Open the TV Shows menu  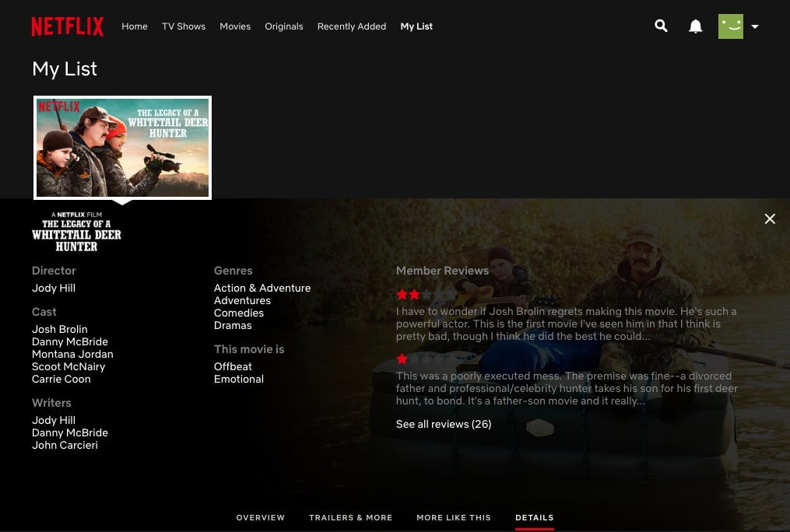click(x=184, y=26)
